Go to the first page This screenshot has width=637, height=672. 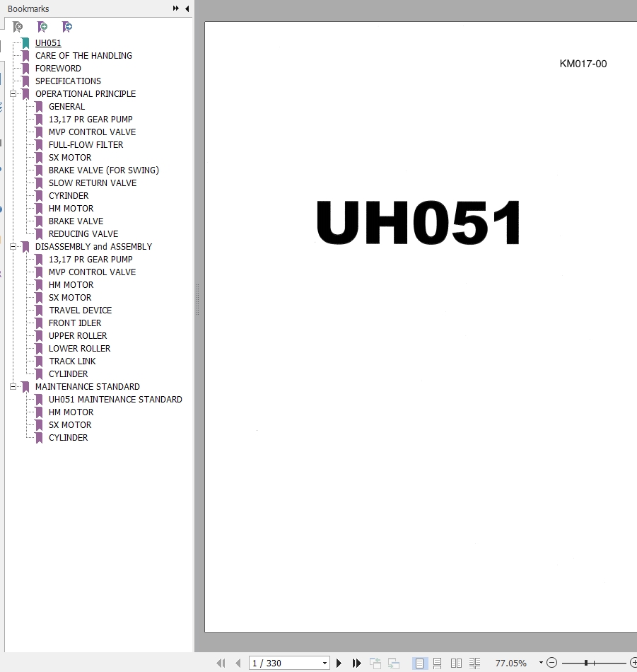click(x=221, y=663)
